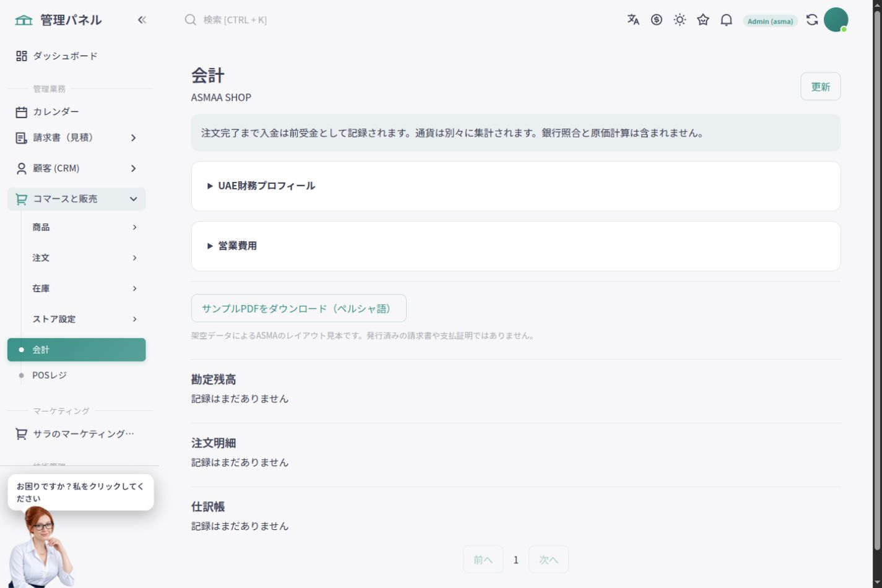
Task: Click the bank logo icon beside 管理パネル
Action: click(24, 20)
